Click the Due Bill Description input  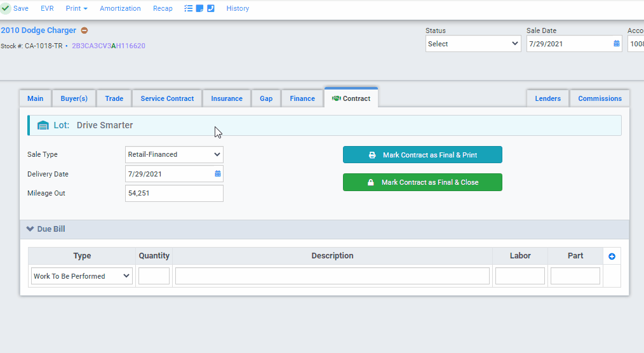coord(332,276)
